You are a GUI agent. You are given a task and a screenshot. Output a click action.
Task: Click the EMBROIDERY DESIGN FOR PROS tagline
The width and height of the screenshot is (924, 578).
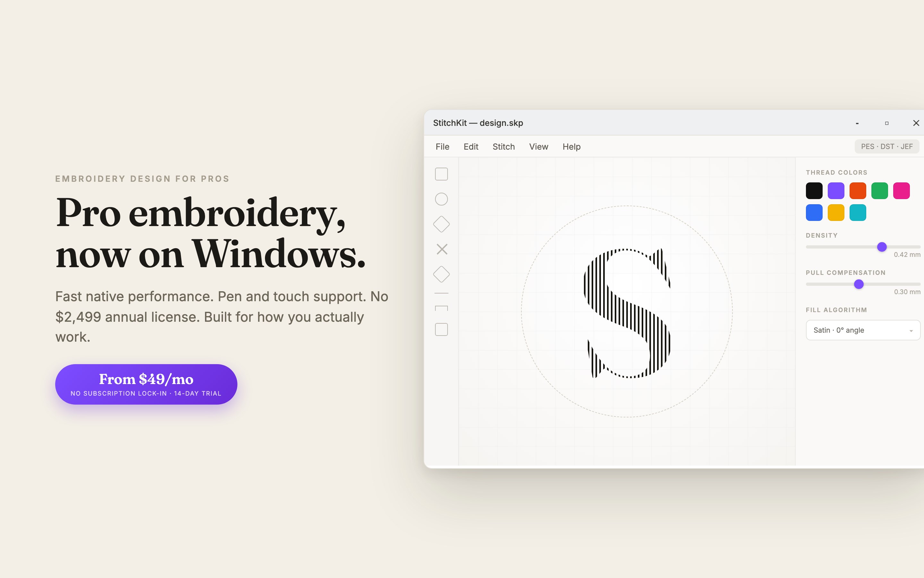[142, 179]
